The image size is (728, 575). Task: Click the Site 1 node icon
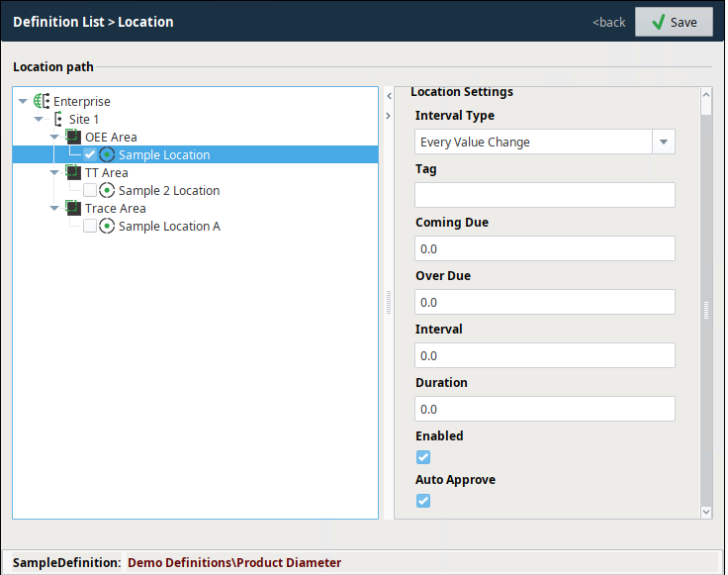pyautogui.click(x=57, y=119)
